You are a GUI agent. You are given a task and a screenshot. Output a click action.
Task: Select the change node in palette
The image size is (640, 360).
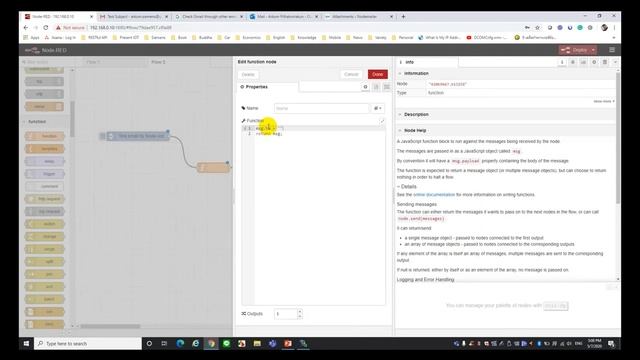coord(44,236)
